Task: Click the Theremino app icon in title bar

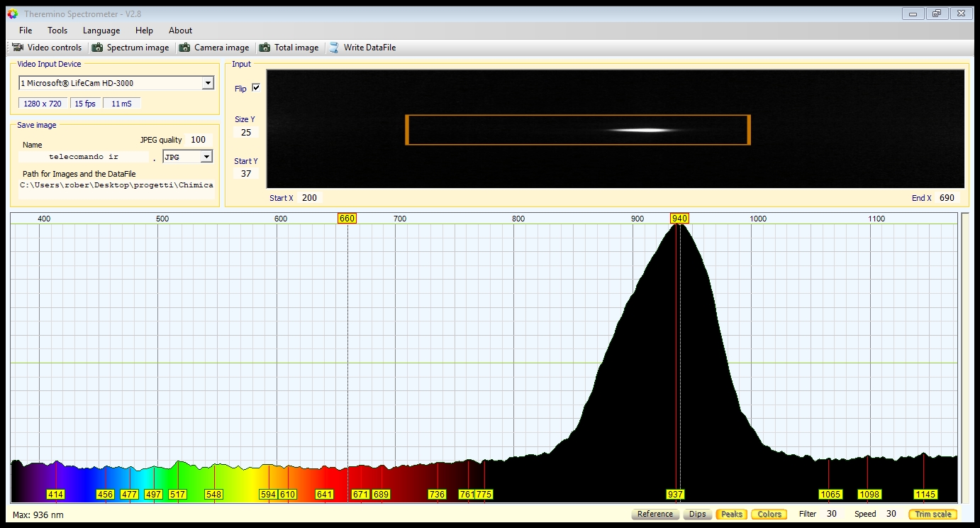Action: click(12, 13)
